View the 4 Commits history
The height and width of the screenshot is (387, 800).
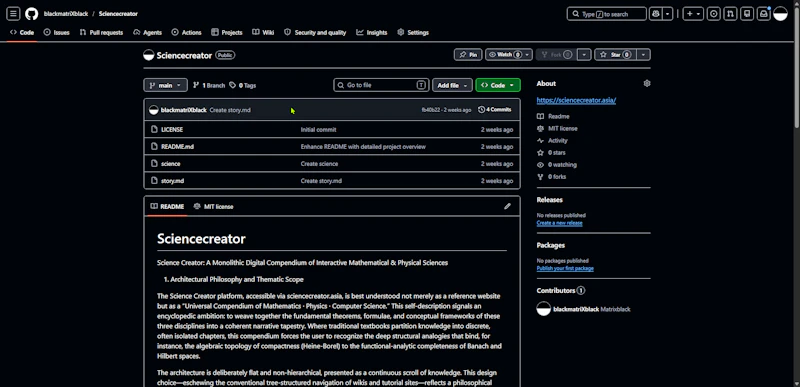(x=494, y=110)
